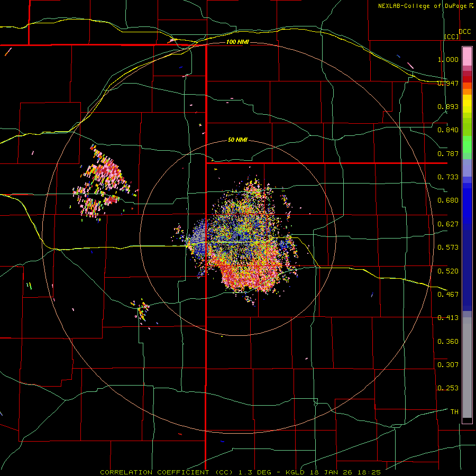Click the 1.000 value on the color scale
Image resolution: width=476 pixels, height=476 pixels.
[448, 59]
